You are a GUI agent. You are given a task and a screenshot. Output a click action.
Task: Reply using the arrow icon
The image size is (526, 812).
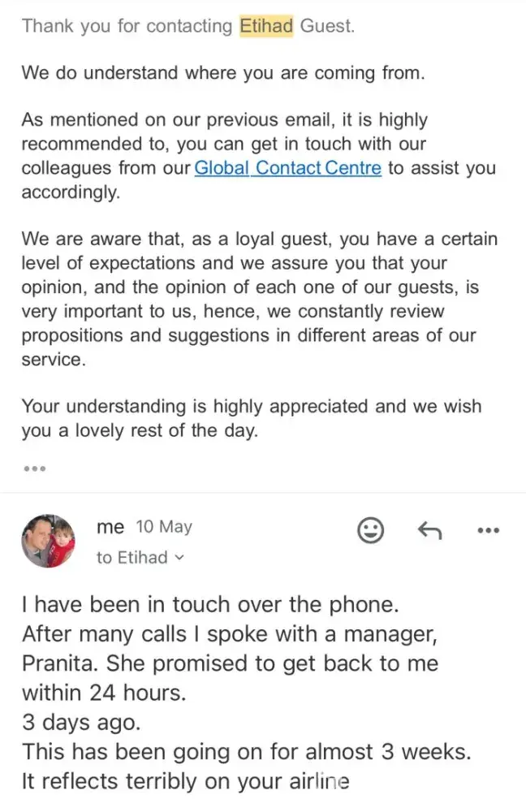coord(428,530)
